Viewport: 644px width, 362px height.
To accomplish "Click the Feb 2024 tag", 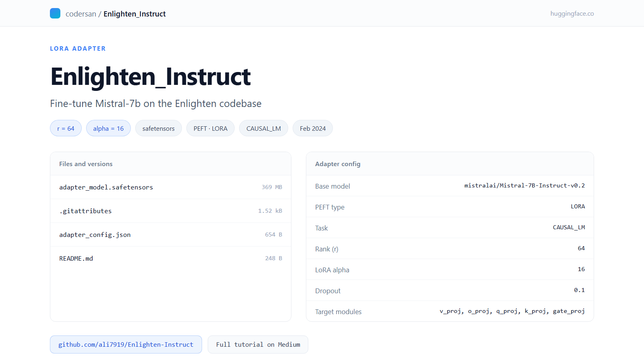I will [313, 128].
